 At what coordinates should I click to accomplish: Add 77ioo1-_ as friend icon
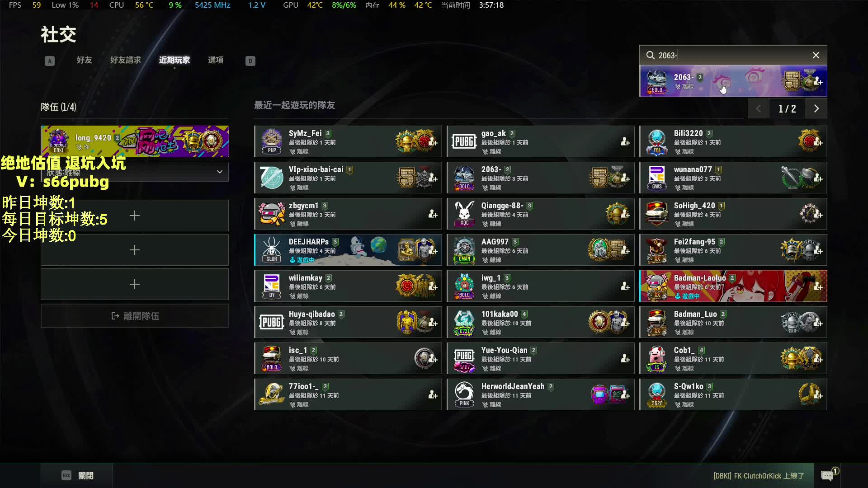point(433,395)
